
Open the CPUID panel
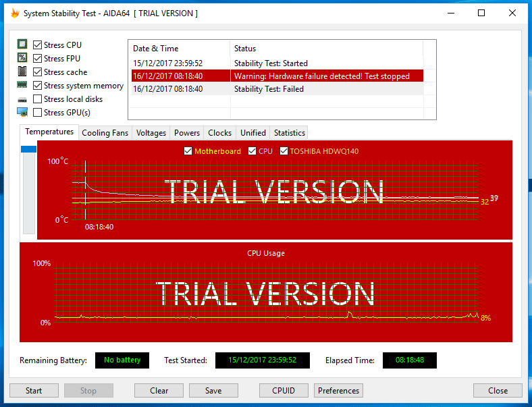284,390
